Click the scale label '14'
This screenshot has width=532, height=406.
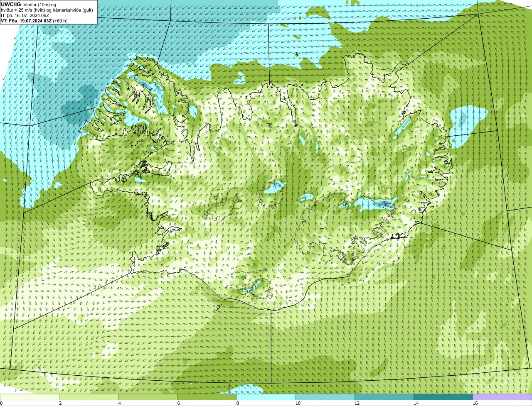[x=416, y=403]
